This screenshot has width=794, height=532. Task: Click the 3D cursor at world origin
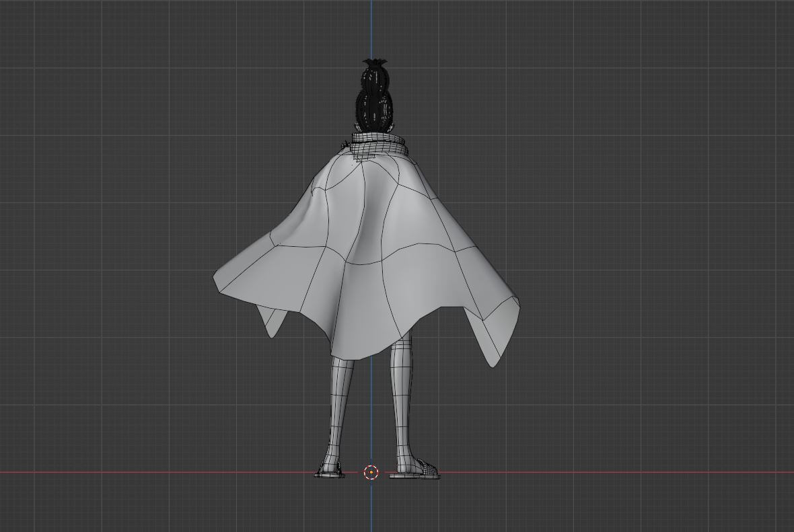[x=371, y=472]
